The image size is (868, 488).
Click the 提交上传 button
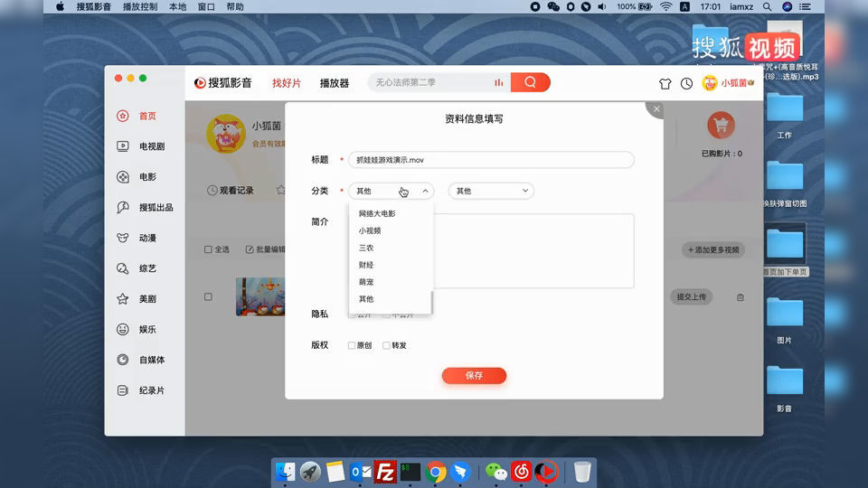[692, 296]
